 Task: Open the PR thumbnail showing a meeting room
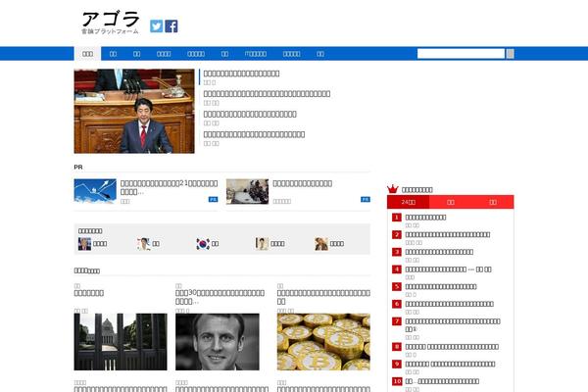(x=248, y=191)
